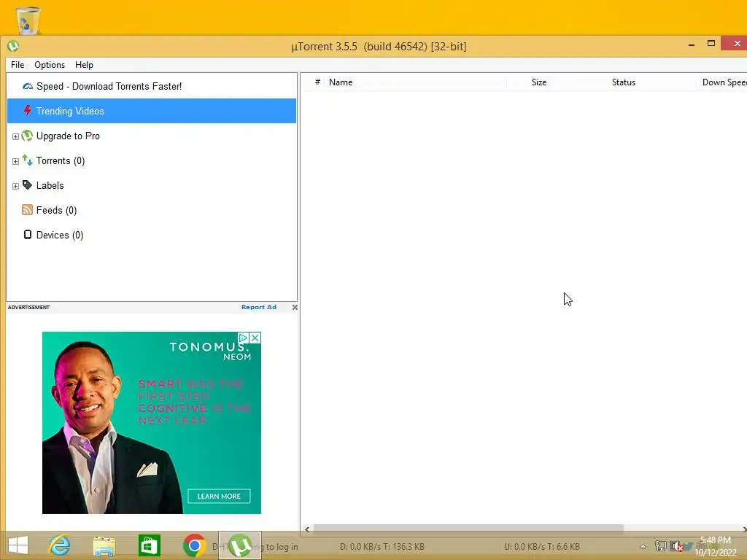
Task: Click the up-down arrows Torrents icon
Action: pyautogui.click(x=27, y=160)
